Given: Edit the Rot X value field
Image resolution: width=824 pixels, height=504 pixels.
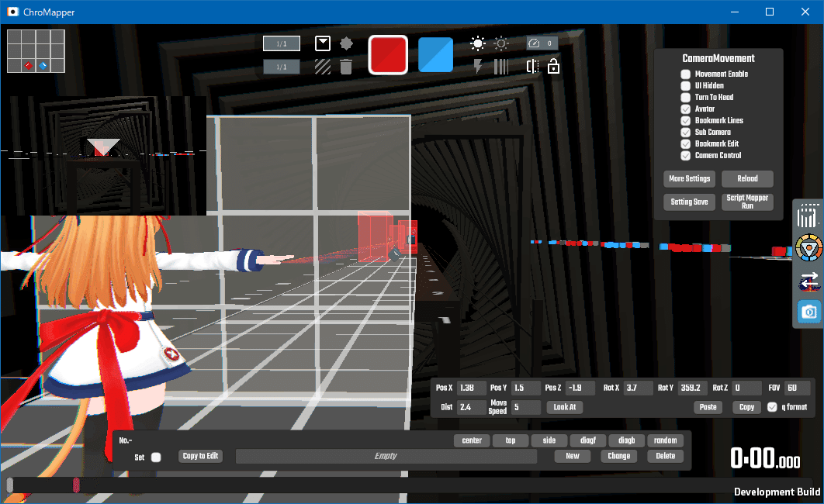Looking at the screenshot, I should point(639,388).
